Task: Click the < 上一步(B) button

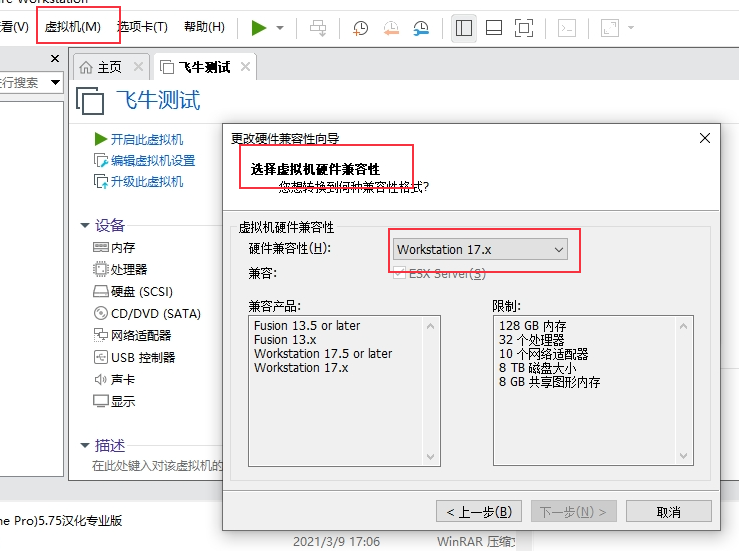Action: click(479, 511)
